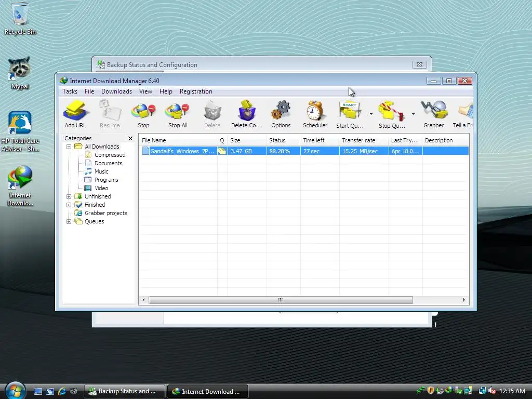The image size is (532, 399).
Task: Open the Help menu
Action: click(x=166, y=91)
